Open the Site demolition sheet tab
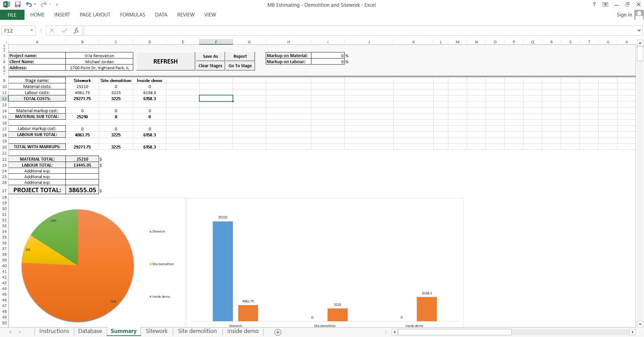 click(x=197, y=331)
